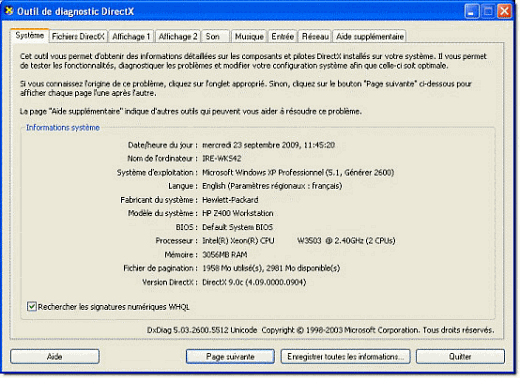
Task: Click model value 'HP Z400 Workstation'
Action: (x=238, y=213)
